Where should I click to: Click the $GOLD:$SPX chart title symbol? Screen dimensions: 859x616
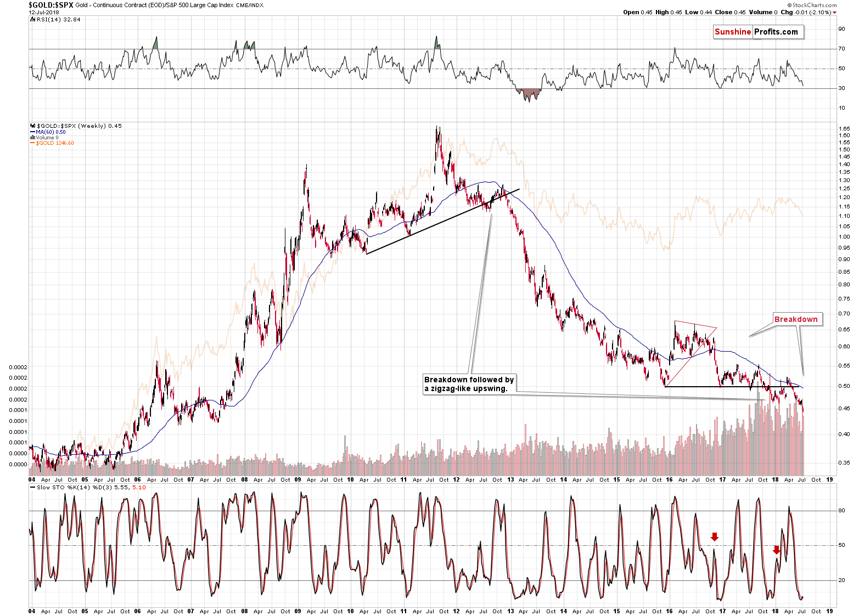coord(51,5)
